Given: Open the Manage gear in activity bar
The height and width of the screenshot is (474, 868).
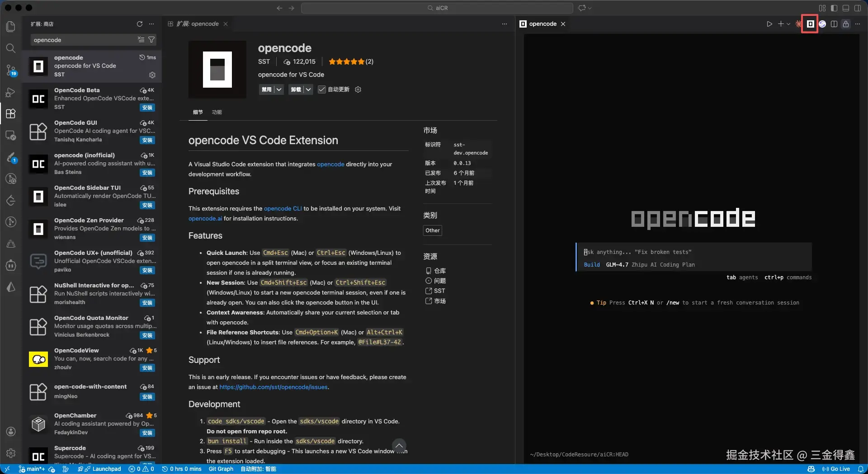Looking at the screenshot, I should [x=11, y=453].
